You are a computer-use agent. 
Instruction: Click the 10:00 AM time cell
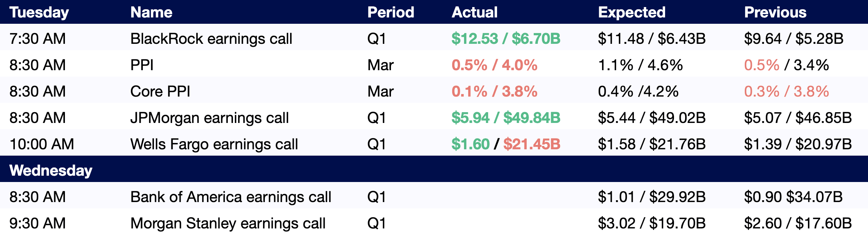pyautogui.click(x=42, y=144)
